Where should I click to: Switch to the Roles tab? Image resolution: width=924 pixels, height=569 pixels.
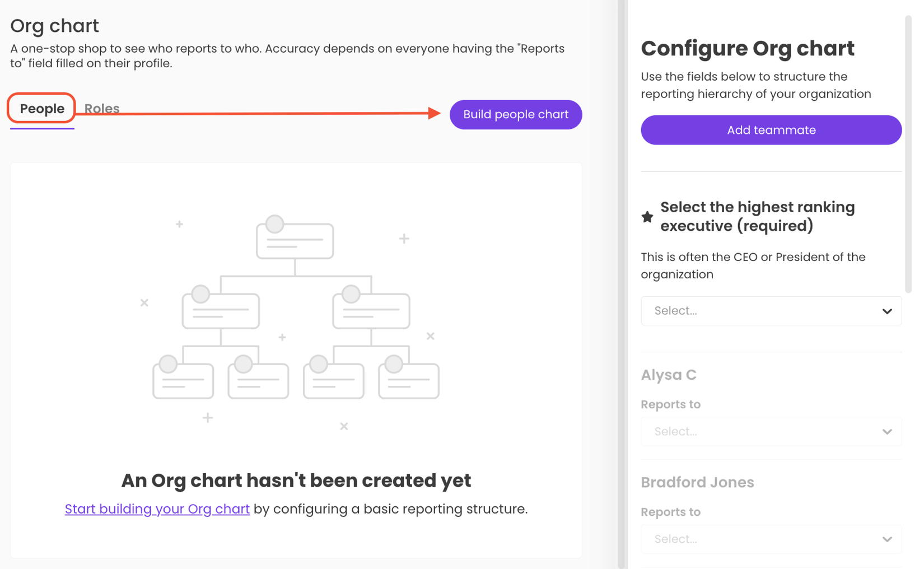[101, 108]
